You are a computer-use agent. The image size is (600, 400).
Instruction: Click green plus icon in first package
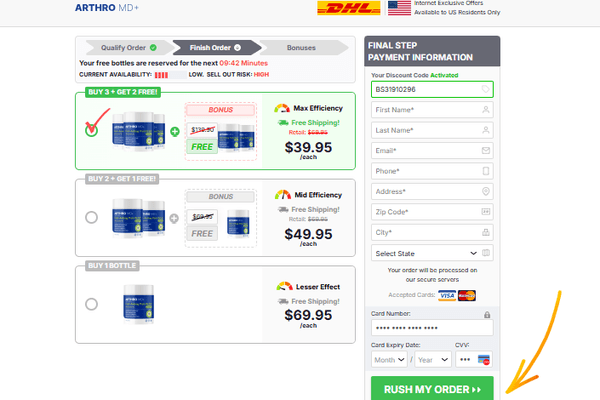(174, 132)
